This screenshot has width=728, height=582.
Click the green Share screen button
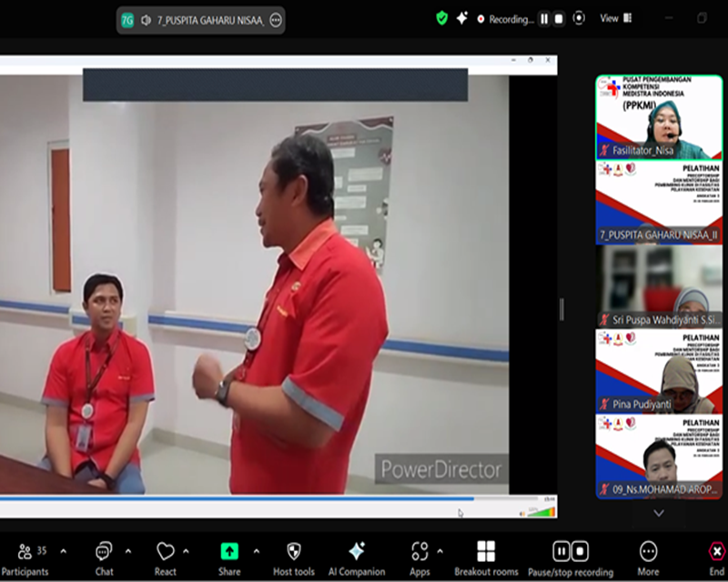229,556
